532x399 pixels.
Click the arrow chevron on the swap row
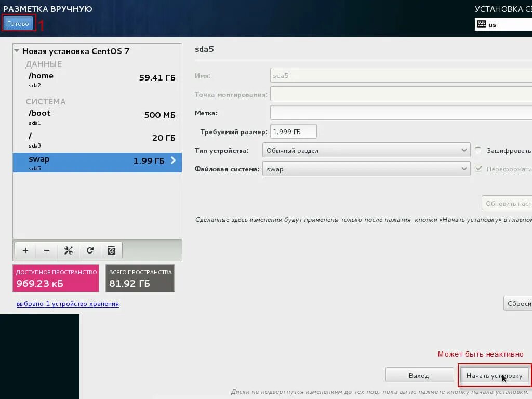(x=173, y=160)
